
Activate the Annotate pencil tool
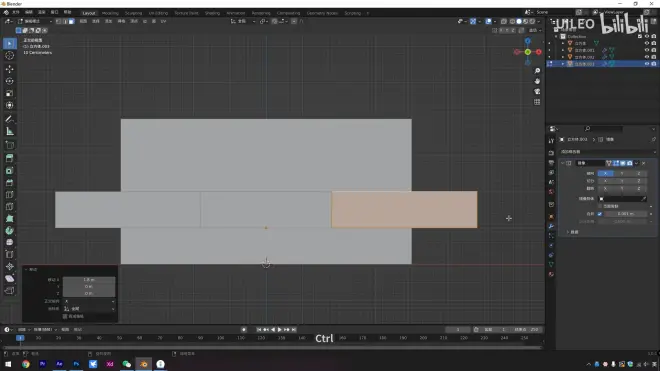tap(10, 119)
